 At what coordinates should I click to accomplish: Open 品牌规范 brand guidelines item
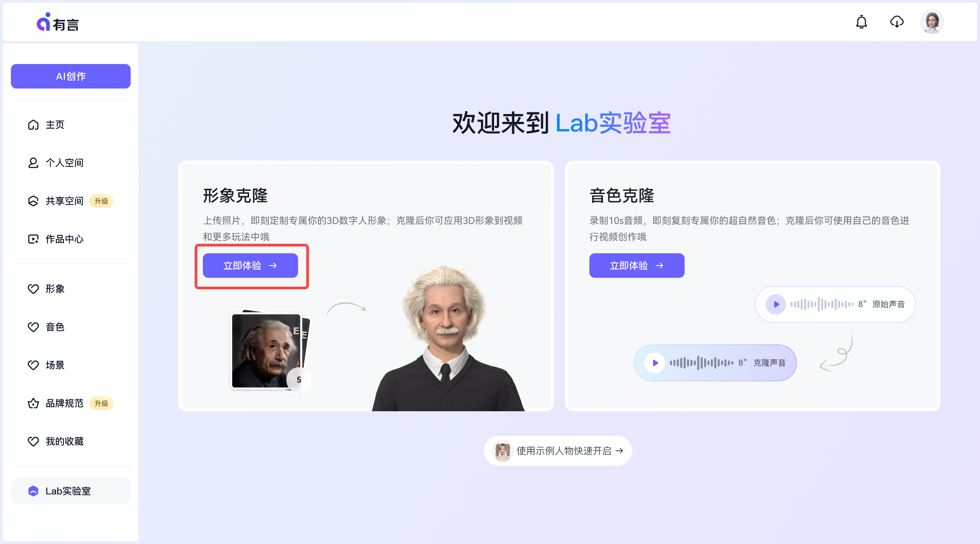(x=64, y=403)
